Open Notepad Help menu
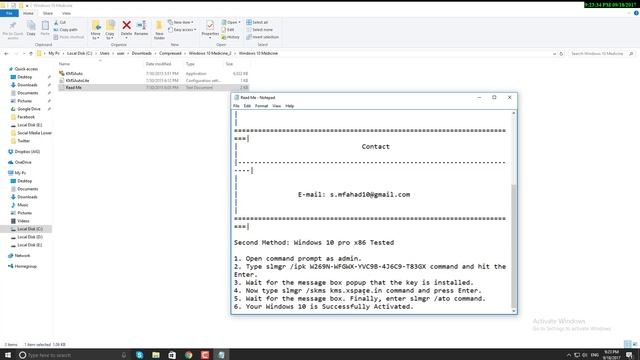Screen dimensions: 640x360 [289, 106]
